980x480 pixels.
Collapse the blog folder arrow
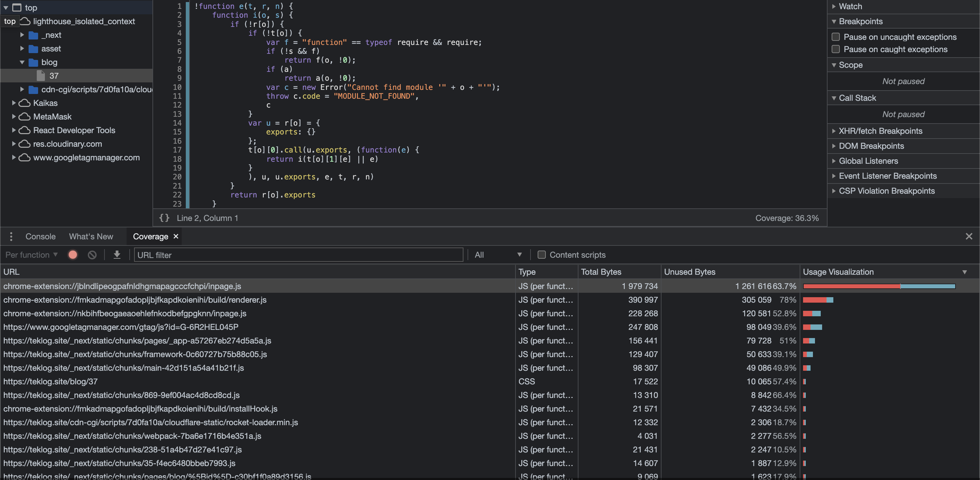coord(22,62)
